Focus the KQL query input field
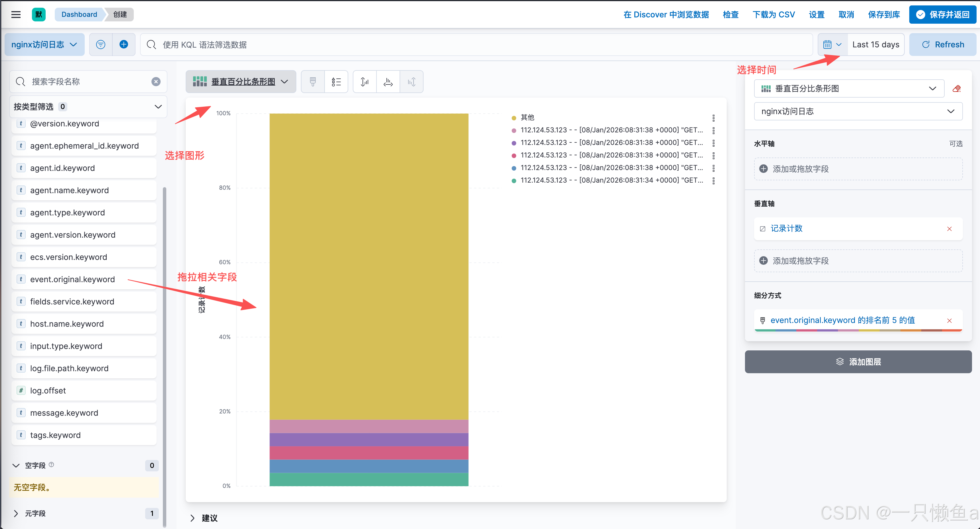This screenshot has width=980, height=529. (475, 45)
